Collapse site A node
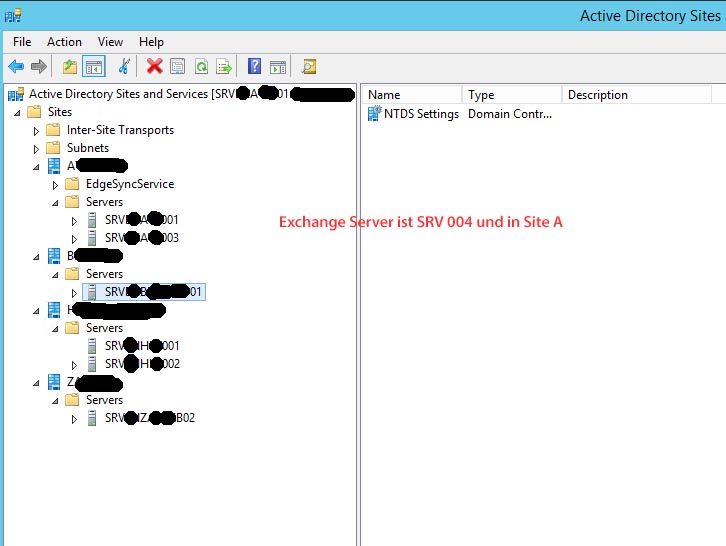 [37, 167]
